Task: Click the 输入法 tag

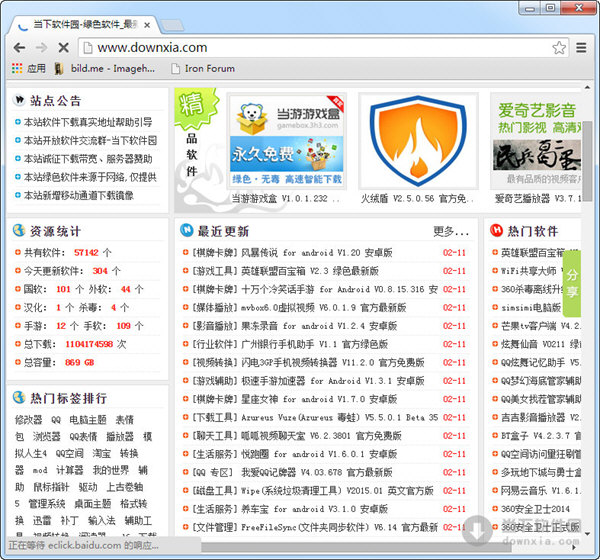Action: click(x=101, y=521)
